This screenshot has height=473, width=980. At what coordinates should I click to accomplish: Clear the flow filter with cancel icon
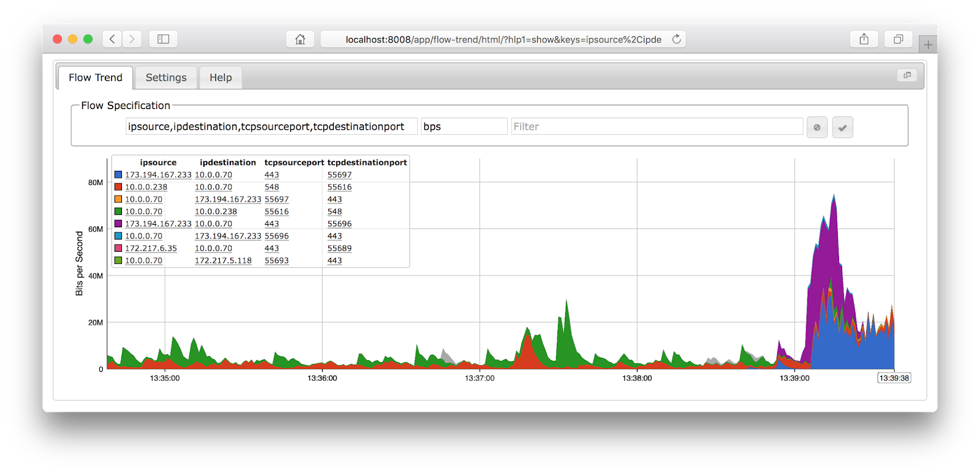click(x=817, y=127)
